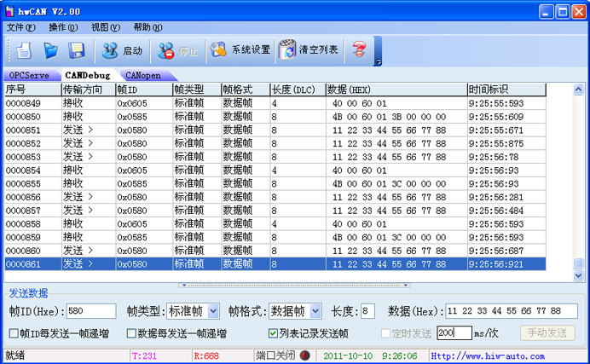Click the 手动发送 manual send button
590x364 pixels.
pos(547,332)
